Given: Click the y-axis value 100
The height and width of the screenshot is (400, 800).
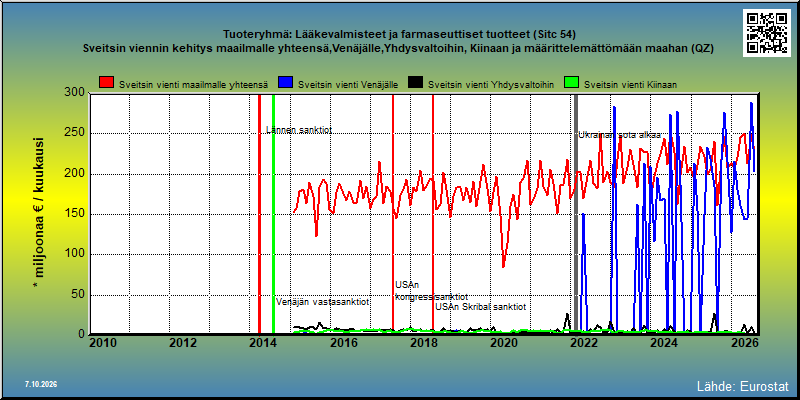Looking at the screenshot, I should coord(74,255).
